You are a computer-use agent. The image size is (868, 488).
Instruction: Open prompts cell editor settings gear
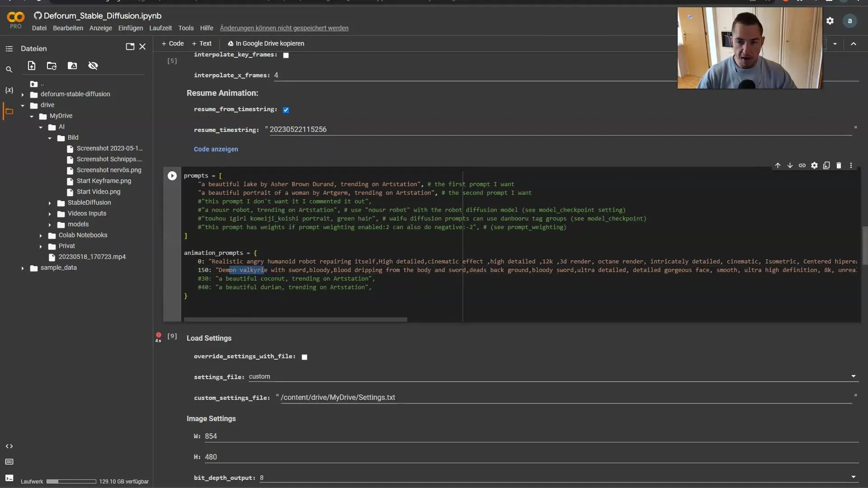tap(814, 165)
